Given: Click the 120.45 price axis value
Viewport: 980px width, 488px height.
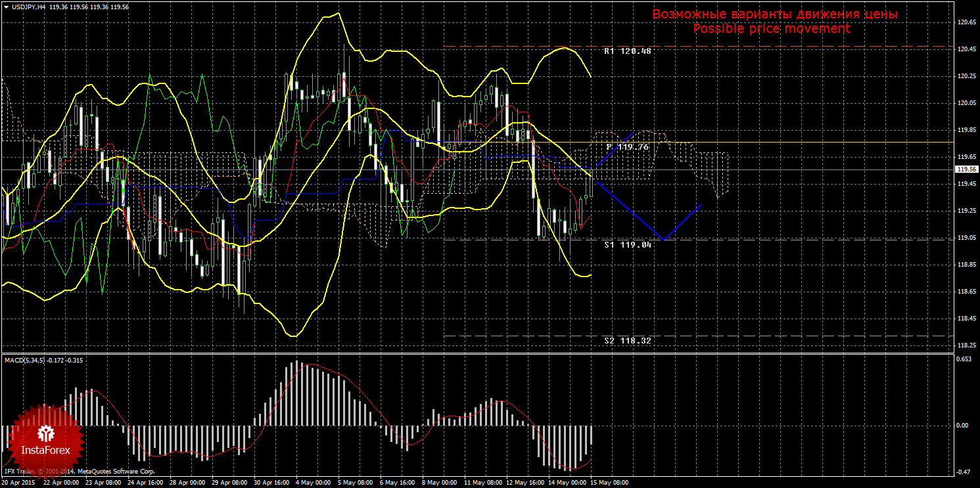Looking at the screenshot, I should [x=966, y=49].
